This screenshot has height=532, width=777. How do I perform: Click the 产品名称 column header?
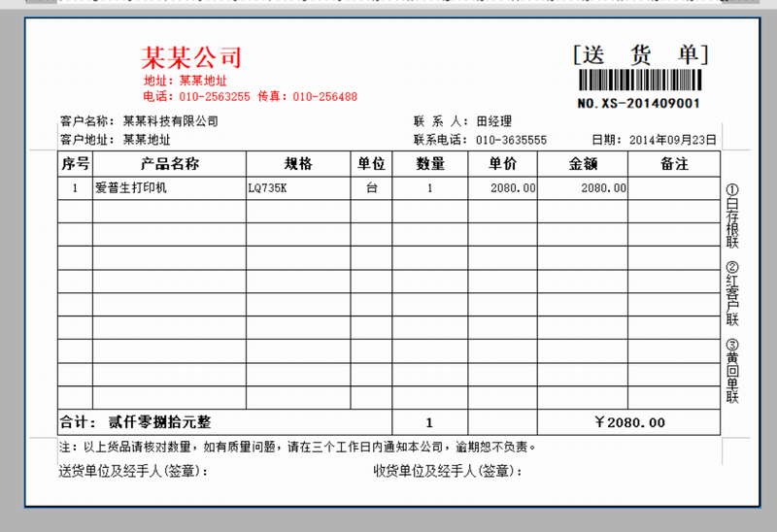(x=170, y=164)
